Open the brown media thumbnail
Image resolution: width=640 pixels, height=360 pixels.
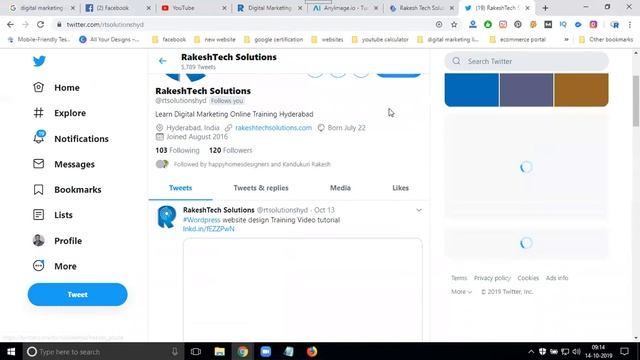point(581,90)
